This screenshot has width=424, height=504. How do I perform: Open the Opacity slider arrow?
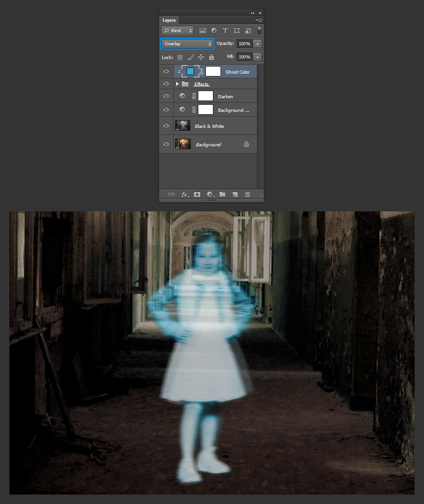257,44
